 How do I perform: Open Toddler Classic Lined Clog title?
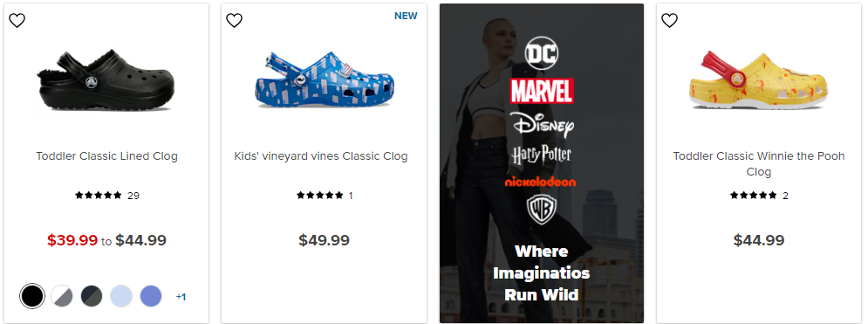[106, 156]
